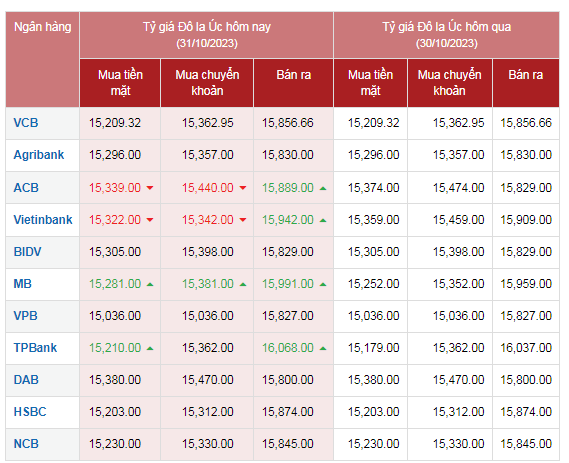Click yesterday's 'Mua tiền mặt' column header
This screenshot has width=569, height=463.
pos(371,82)
